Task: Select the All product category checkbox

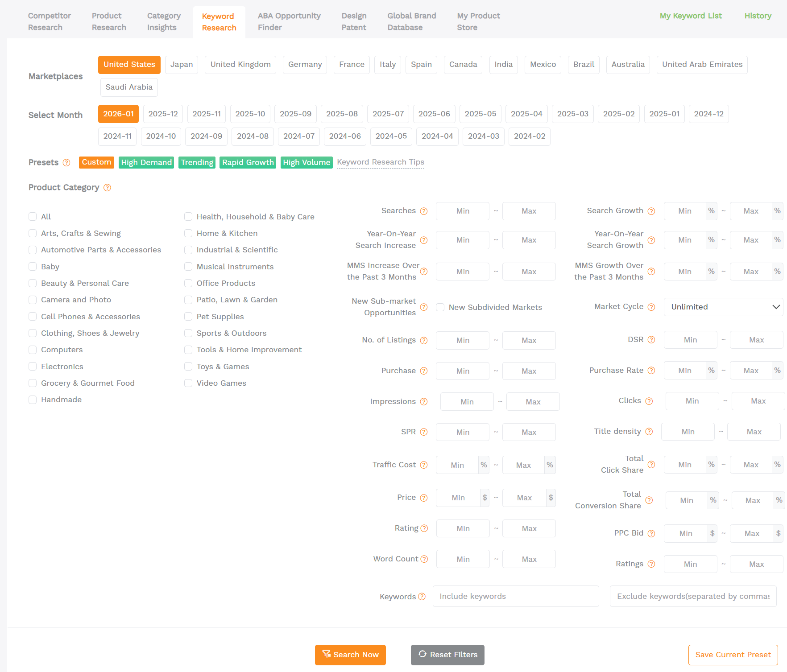Action: click(33, 216)
